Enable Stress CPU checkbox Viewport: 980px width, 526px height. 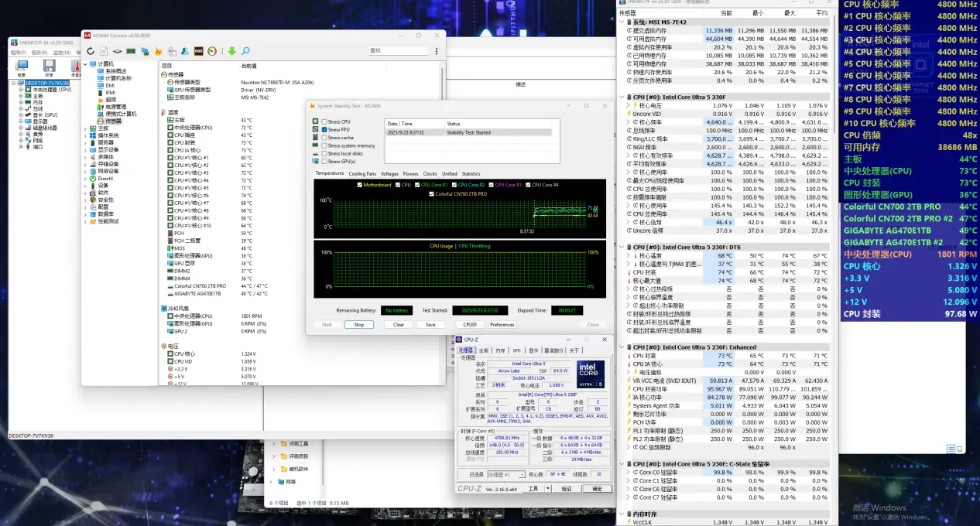pyautogui.click(x=324, y=122)
